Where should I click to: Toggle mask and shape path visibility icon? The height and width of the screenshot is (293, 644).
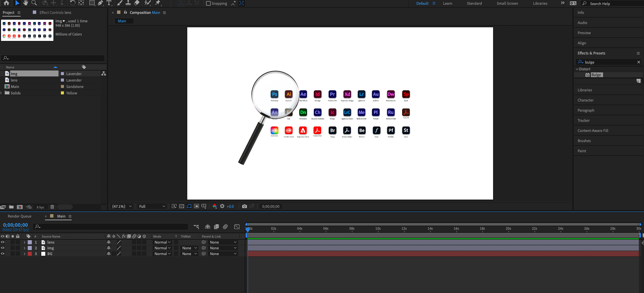click(189, 206)
